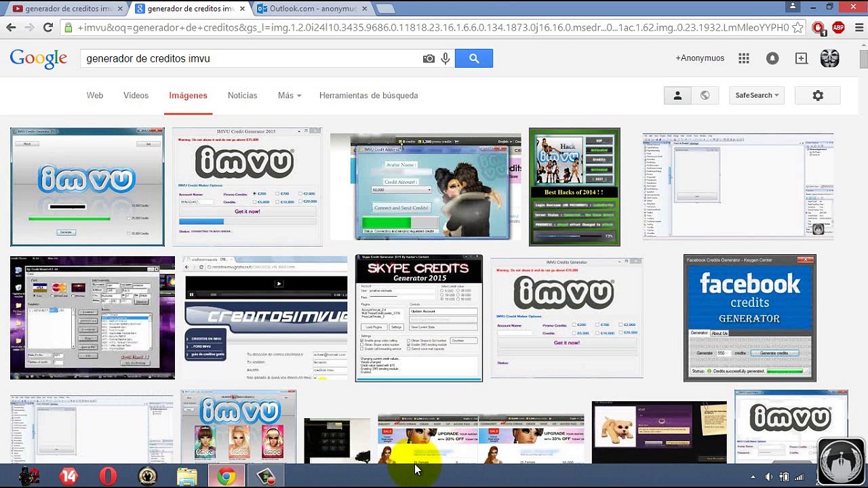Open search settings gear
868x488 pixels.
818,96
